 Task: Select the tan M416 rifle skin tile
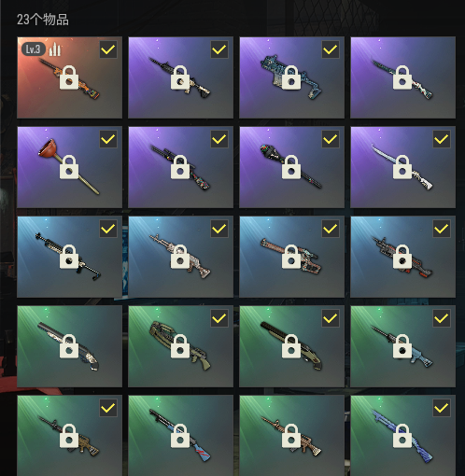(291, 436)
